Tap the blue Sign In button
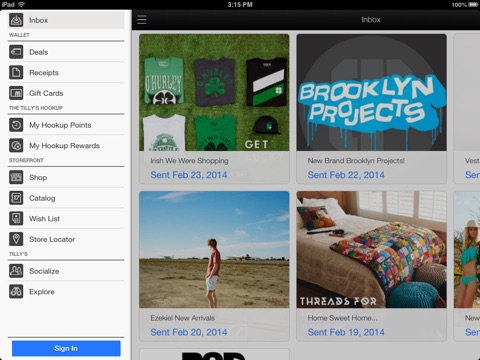This screenshot has height=360, width=480. [66, 348]
